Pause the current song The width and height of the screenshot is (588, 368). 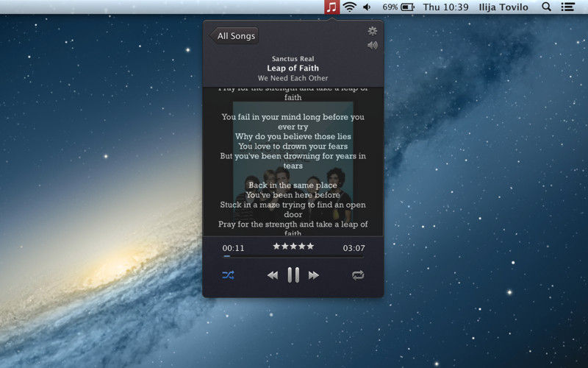(293, 275)
